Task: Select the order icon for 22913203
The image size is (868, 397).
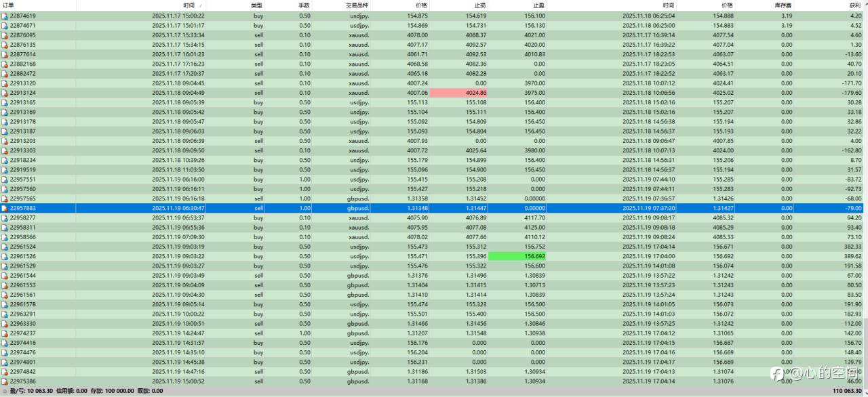Action: (5, 141)
